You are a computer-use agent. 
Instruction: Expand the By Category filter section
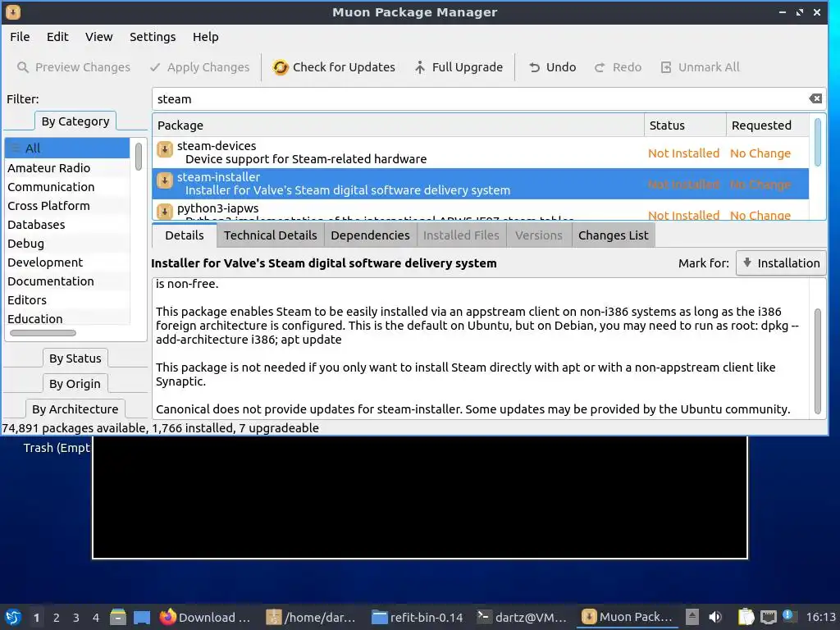[x=75, y=121]
